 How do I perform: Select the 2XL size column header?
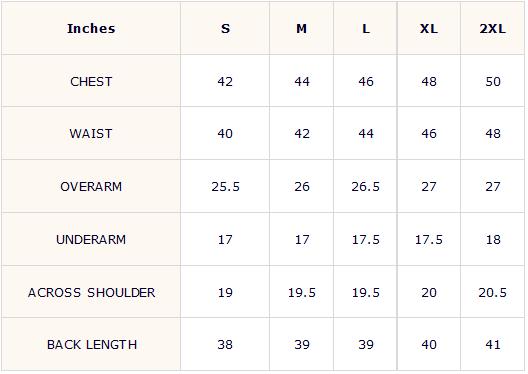pos(493,29)
